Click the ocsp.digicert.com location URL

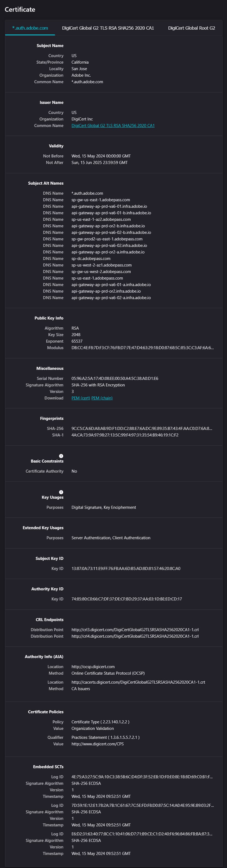(x=93, y=667)
